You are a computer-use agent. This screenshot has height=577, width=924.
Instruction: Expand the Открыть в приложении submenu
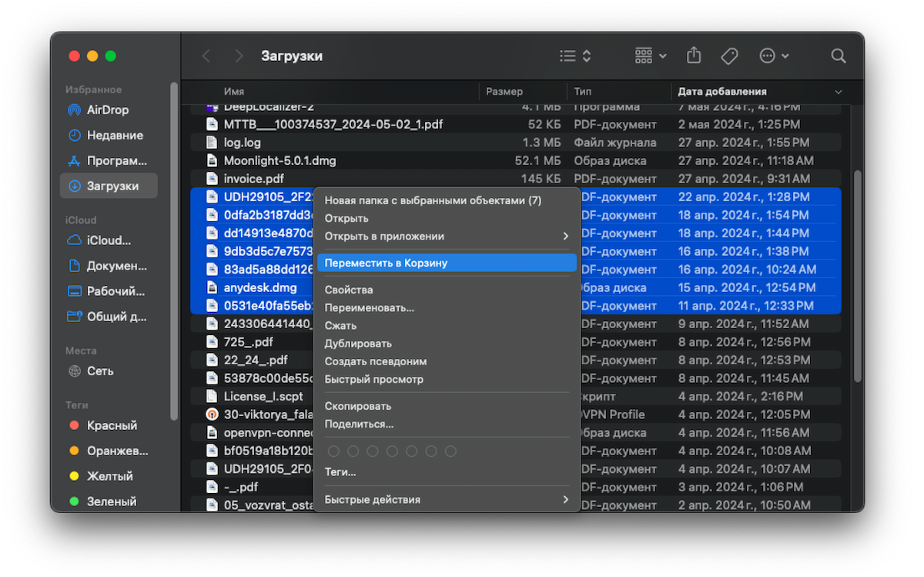(x=447, y=237)
